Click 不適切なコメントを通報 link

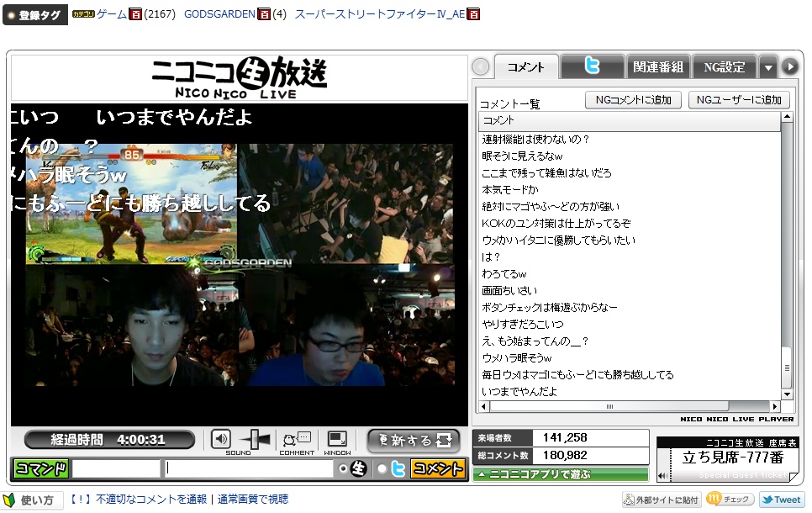(x=151, y=499)
